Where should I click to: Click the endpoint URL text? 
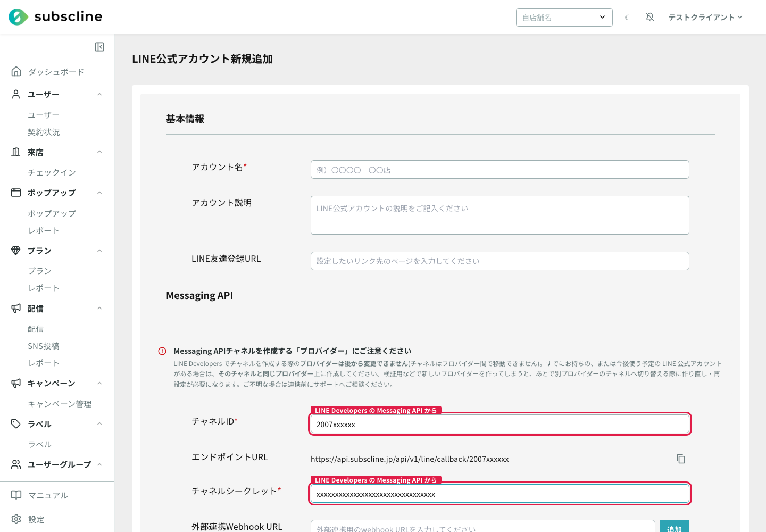pos(410,459)
